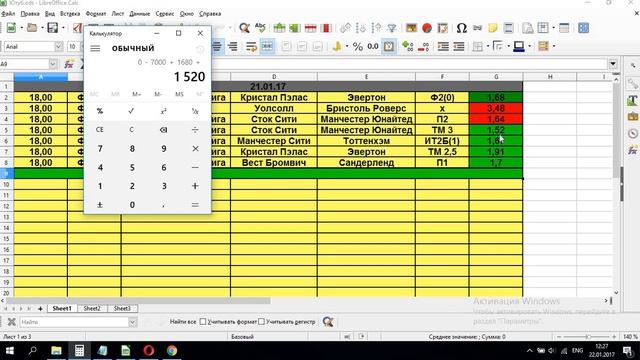
Task: Increase indent toolbar icon
Action: click(443, 47)
